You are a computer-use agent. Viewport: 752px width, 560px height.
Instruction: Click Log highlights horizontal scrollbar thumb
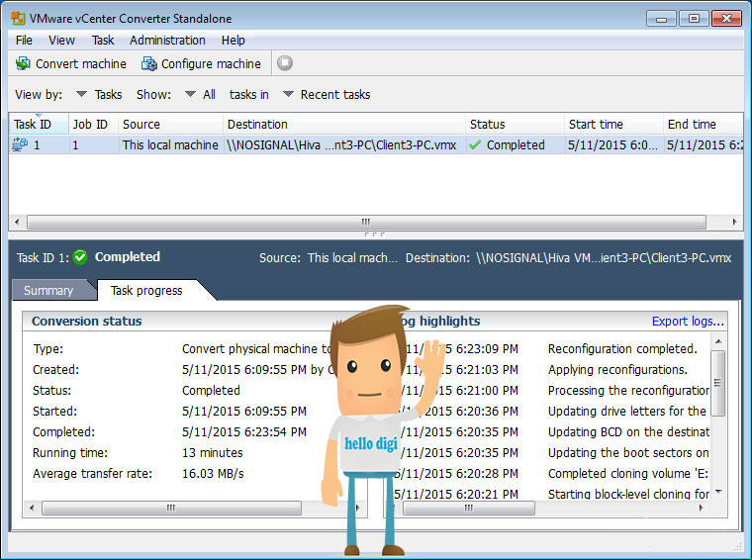click(469, 508)
